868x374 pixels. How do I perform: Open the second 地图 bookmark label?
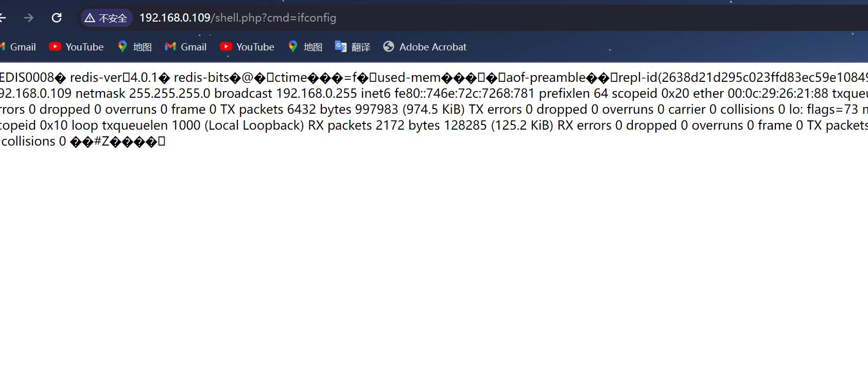313,47
